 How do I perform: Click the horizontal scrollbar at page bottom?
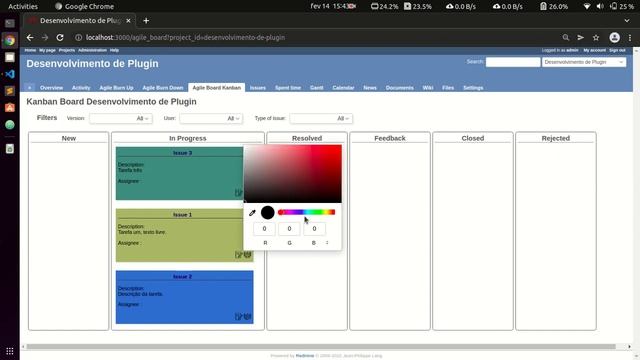[321, 347]
